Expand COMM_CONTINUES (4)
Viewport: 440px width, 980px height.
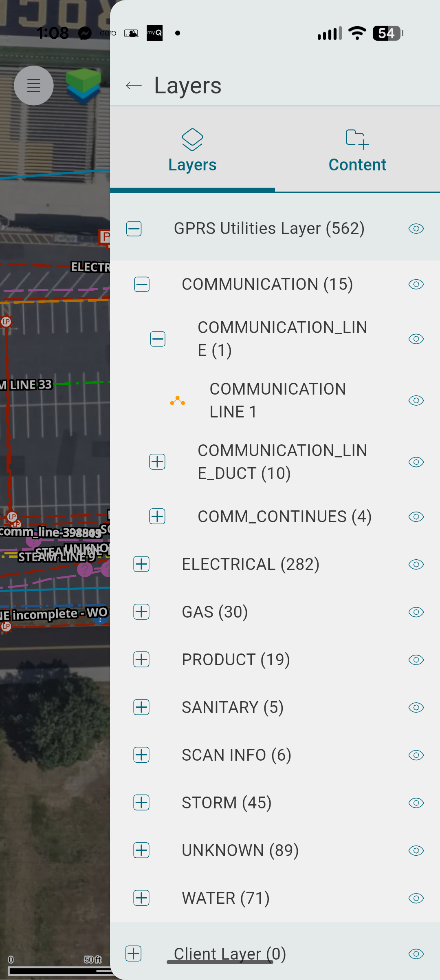pos(157,516)
